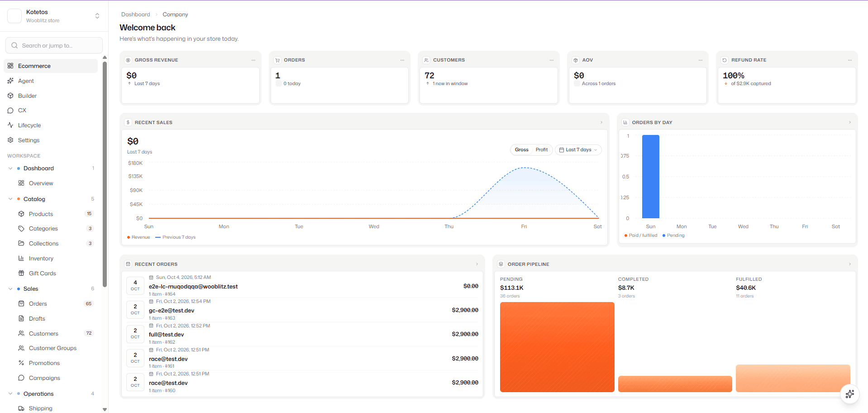Screen dimensions: 868x413
Task: Open race@test.dev order #161
Action: point(302,358)
